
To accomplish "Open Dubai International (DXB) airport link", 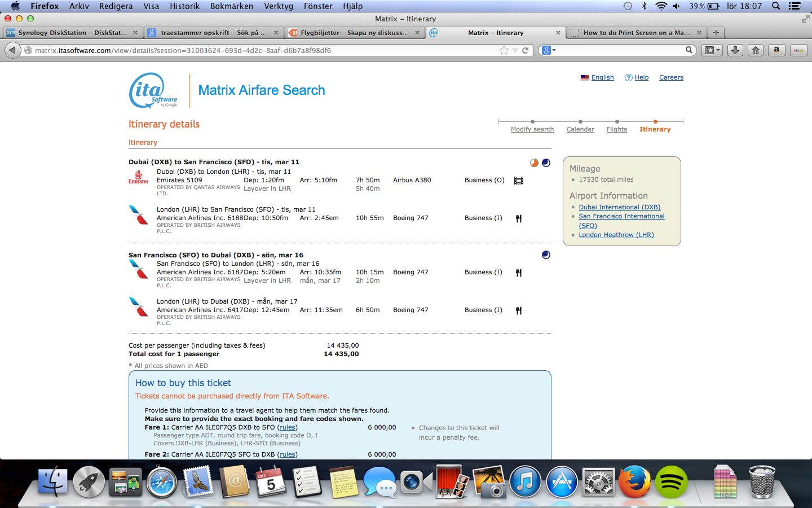I will [x=619, y=207].
